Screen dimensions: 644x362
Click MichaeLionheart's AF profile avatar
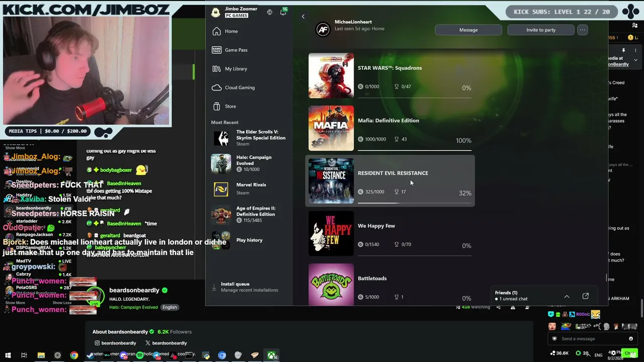coord(323,30)
